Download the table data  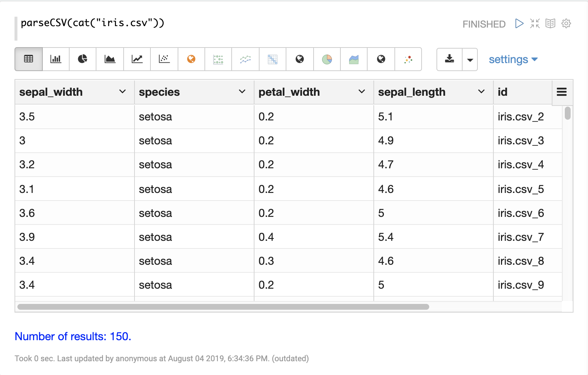[x=450, y=59]
